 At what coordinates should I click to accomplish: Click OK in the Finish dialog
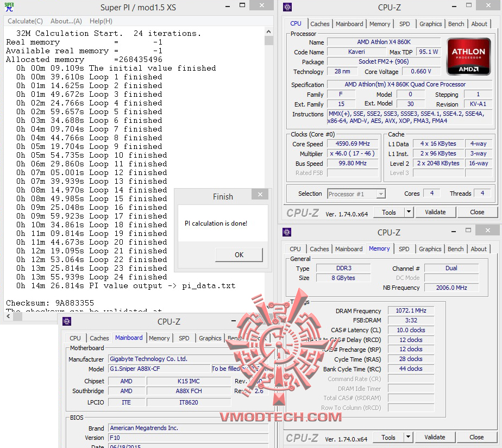239,255
